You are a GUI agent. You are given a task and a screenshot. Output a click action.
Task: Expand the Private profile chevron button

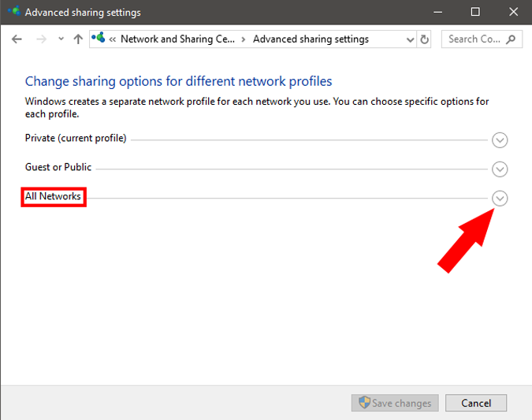coord(500,140)
